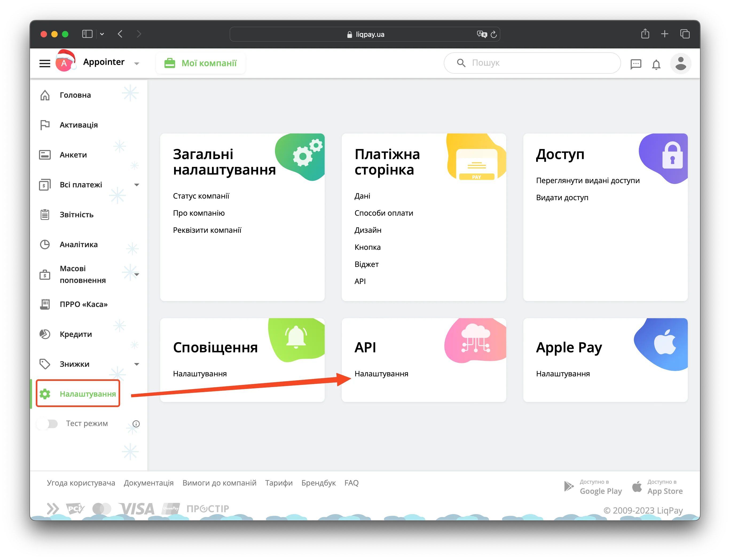The width and height of the screenshot is (730, 560).
Task: Open Угода користувача footer link
Action: pos(81,483)
